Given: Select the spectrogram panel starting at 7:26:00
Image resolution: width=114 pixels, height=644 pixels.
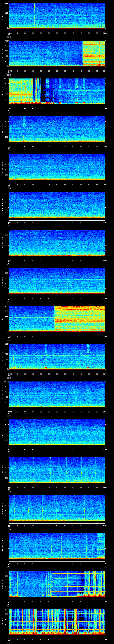Looking at the screenshot, I should point(57,243).
